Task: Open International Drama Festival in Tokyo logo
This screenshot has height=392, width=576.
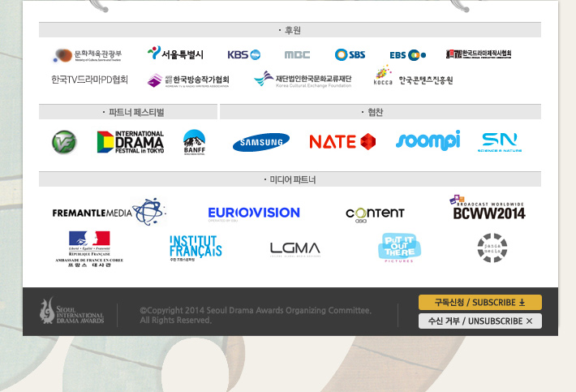Action: coord(131,142)
